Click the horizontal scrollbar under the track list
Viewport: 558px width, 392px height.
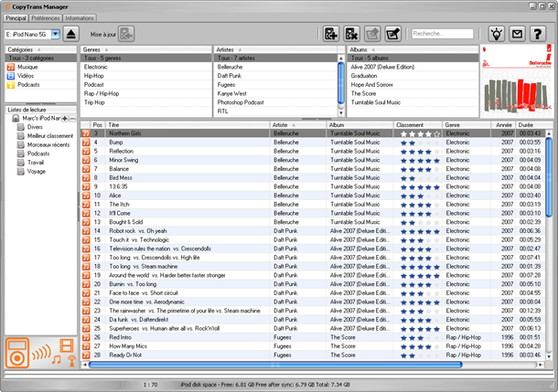tap(275, 365)
